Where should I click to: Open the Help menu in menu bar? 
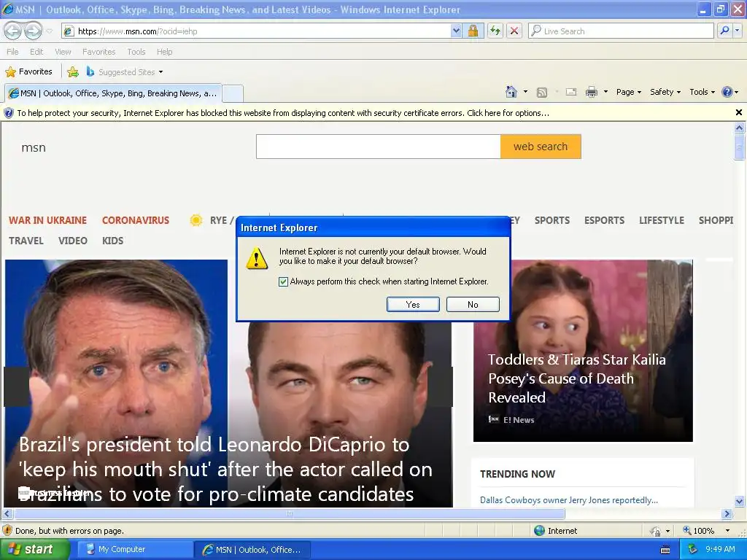(164, 52)
